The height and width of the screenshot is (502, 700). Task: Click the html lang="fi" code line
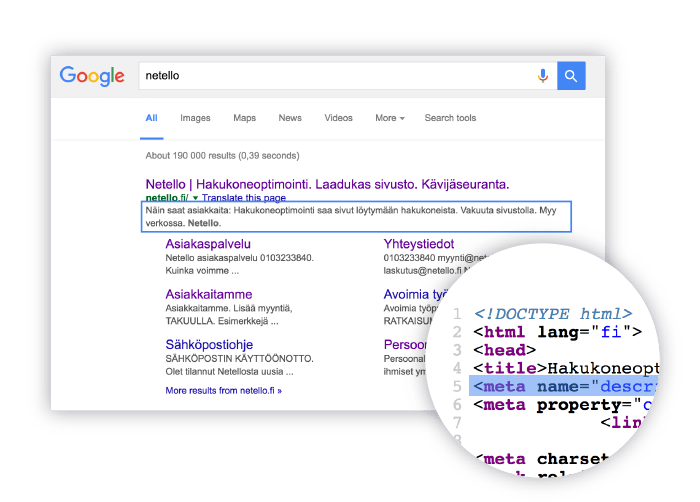coord(557,332)
